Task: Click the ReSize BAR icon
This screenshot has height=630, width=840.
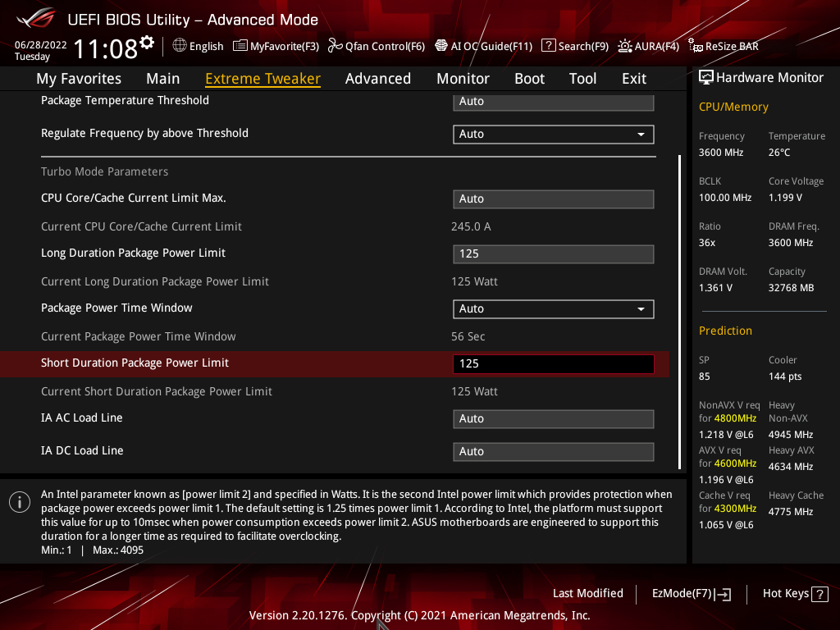Action: [x=696, y=46]
